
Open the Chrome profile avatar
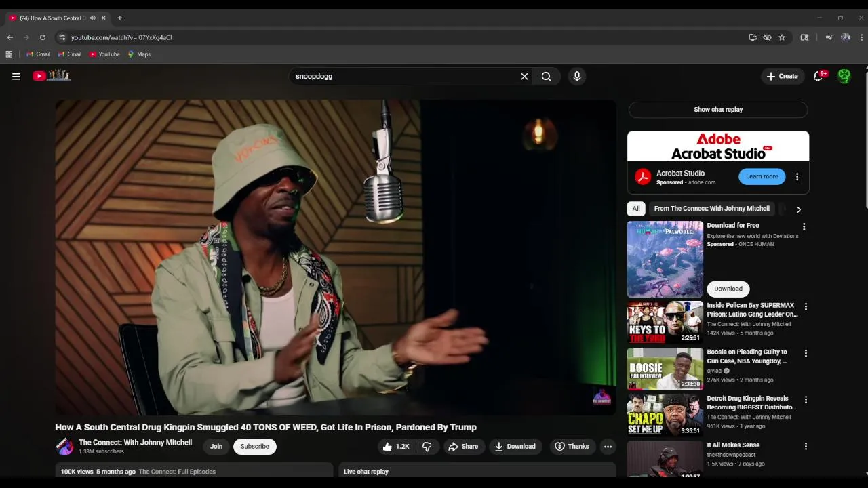click(846, 37)
